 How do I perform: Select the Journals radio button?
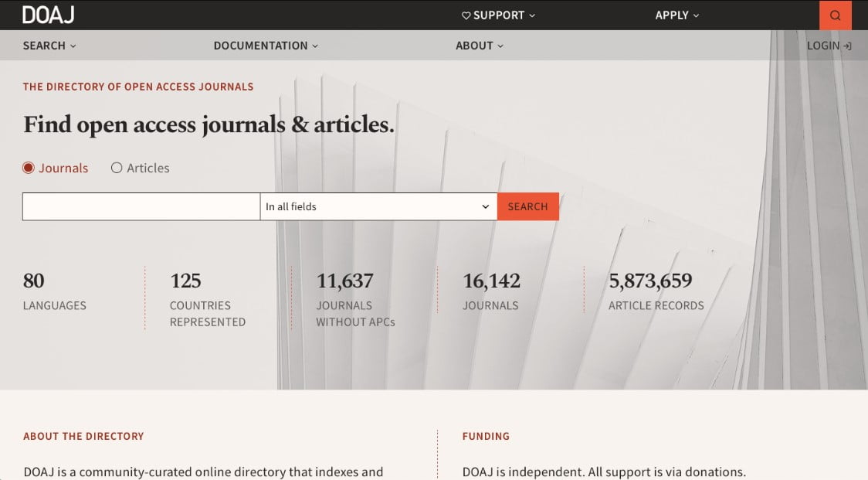(29, 168)
